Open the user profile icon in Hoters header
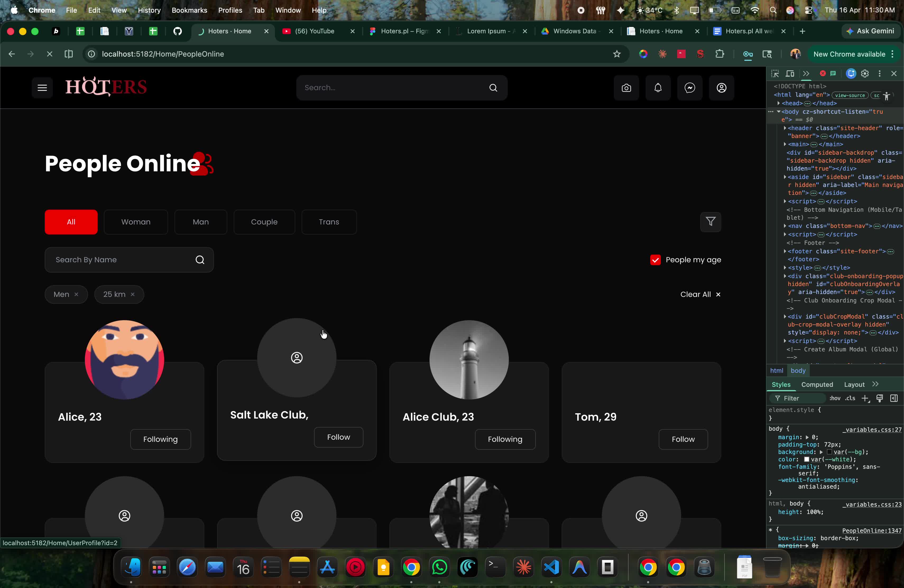904x588 pixels. click(x=721, y=88)
